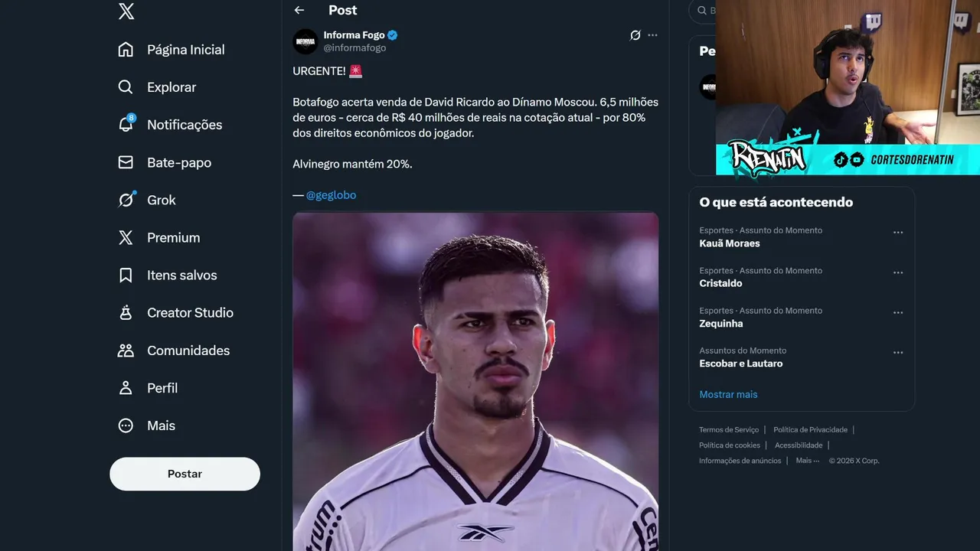Click Mostrar mais under trends
The width and height of the screenshot is (980, 551).
[728, 394]
